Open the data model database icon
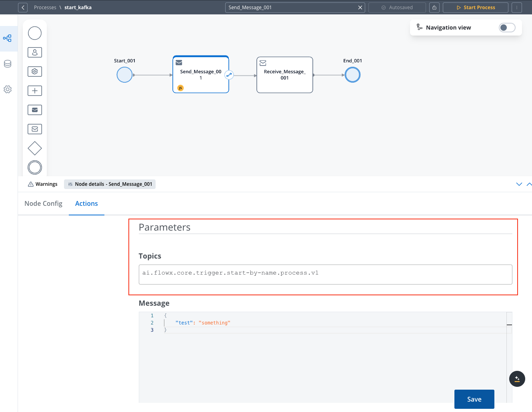 pos(7,64)
